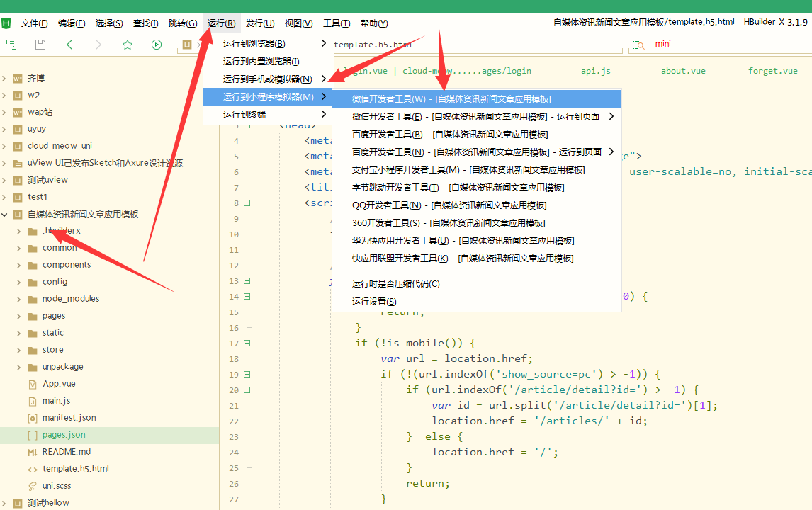Run in QQ开发者工具(N)
This screenshot has height=510, width=812.
pos(476,205)
